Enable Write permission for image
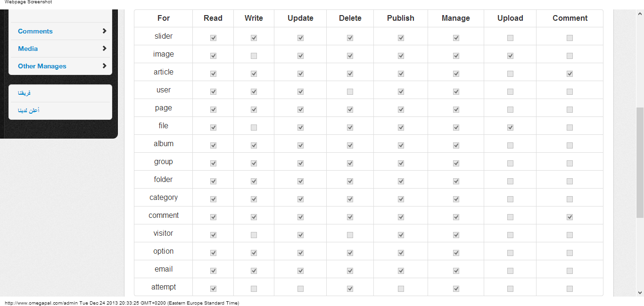The height and width of the screenshot is (306, 644). 254,56
